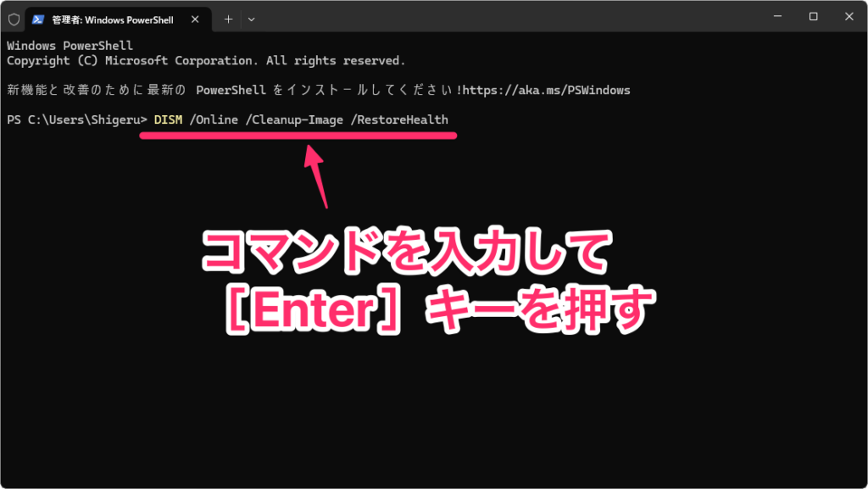The width and height of the screenshot is (868, 489).
Task: Click the pink arrow pointing at the command
Action: (x=318, y=174)
